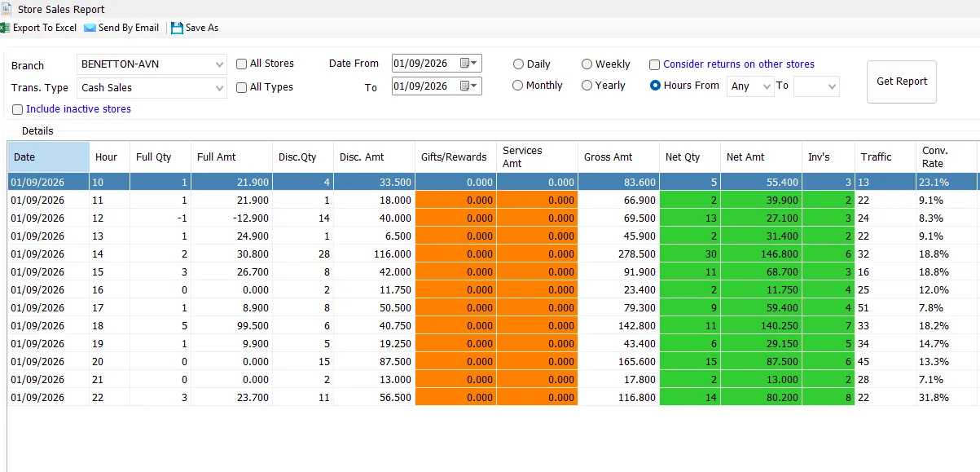Click the Send By Email envelope icon

[x=90, y=28]
